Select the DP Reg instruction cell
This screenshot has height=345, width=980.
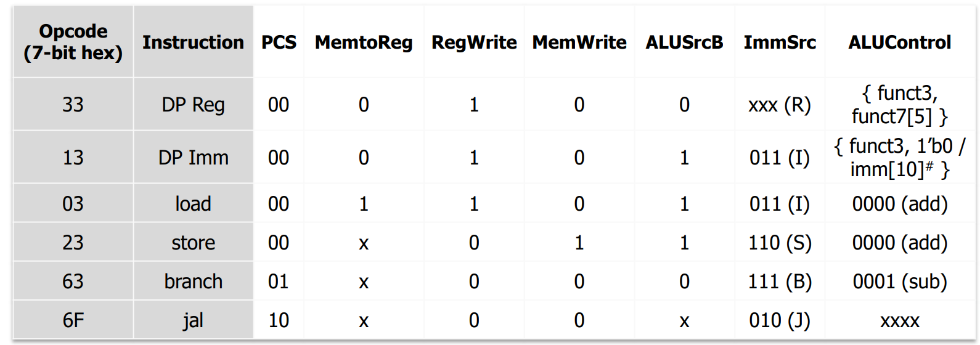[x=193, y=105]
